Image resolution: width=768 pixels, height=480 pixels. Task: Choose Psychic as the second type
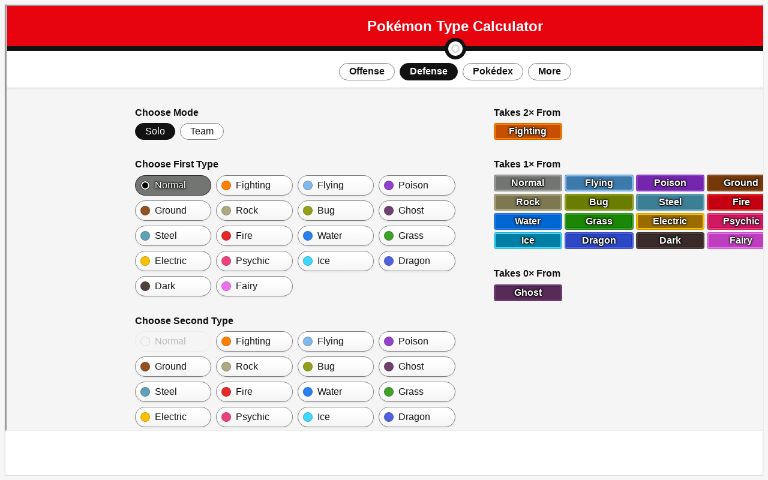tap(254, 417)
